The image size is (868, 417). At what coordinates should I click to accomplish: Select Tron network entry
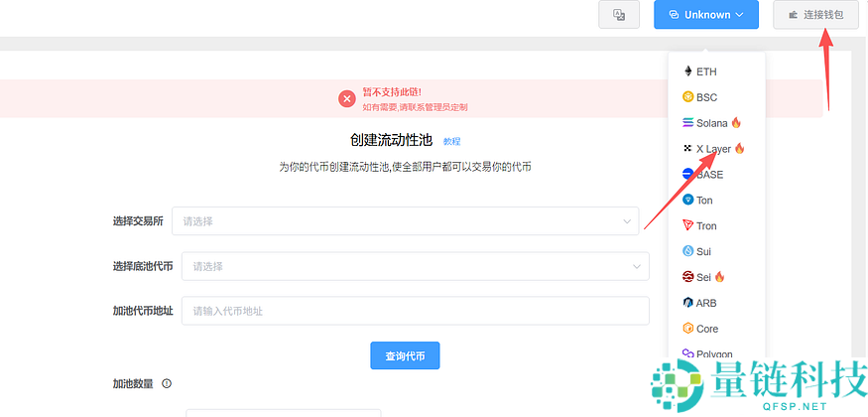716,226
